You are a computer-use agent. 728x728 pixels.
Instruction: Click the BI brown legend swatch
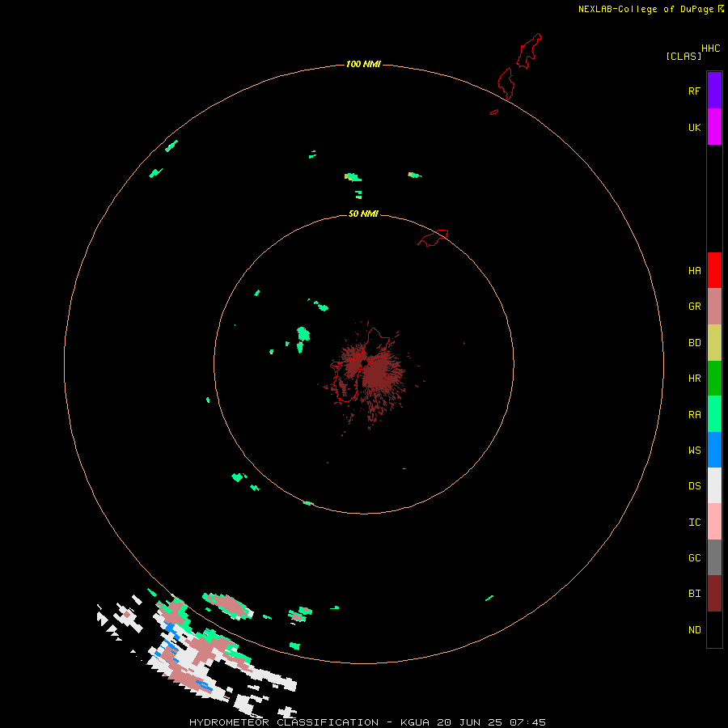pyautogui.click(x=714, y=594)
